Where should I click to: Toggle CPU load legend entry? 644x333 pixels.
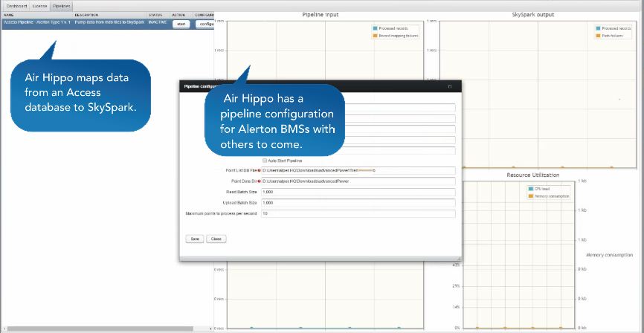pos(539,189)
